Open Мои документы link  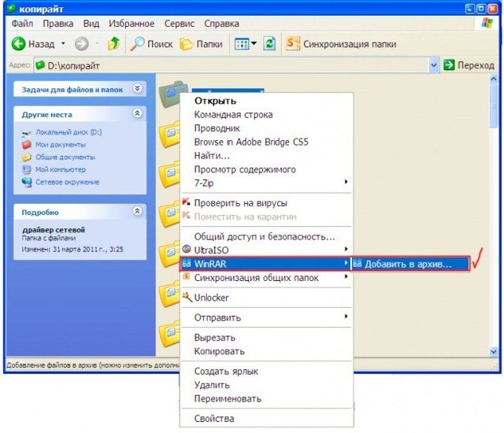tap(61, 145)
